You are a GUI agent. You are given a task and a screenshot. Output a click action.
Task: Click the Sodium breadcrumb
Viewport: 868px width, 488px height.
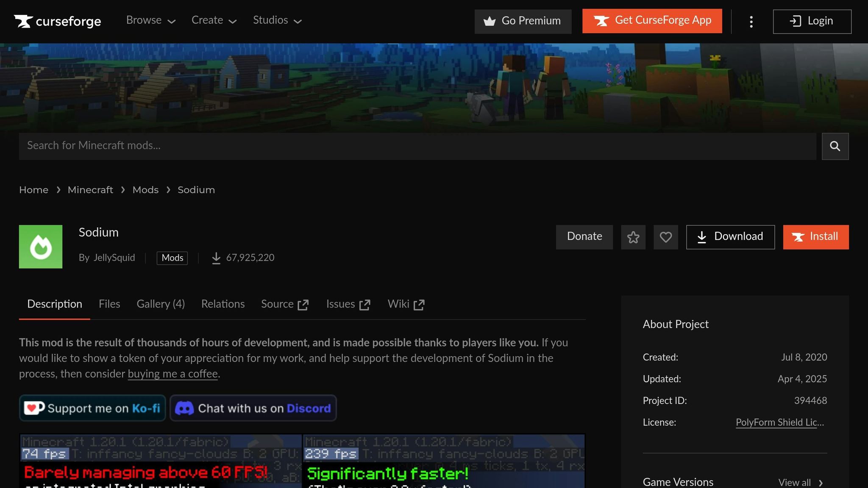point(196,190)
